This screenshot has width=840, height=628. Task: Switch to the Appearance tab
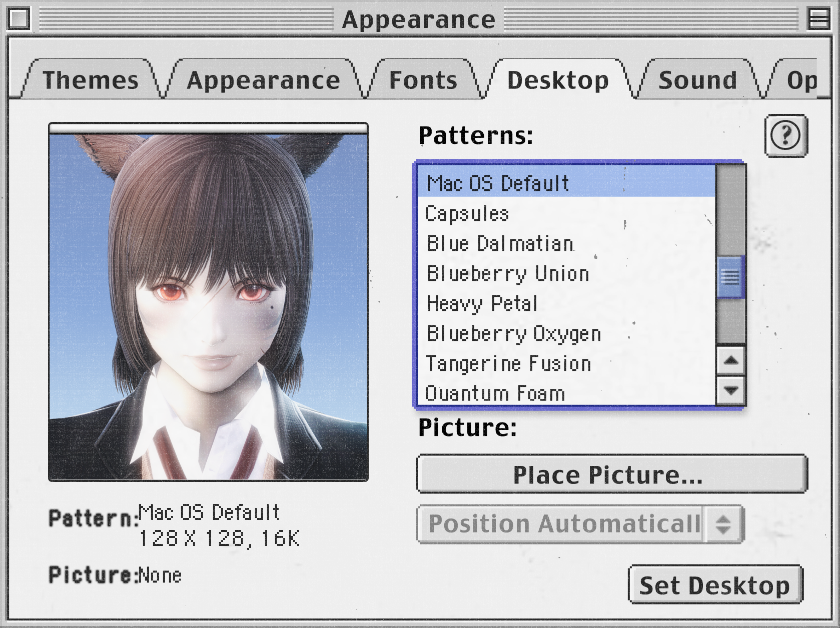263,80
